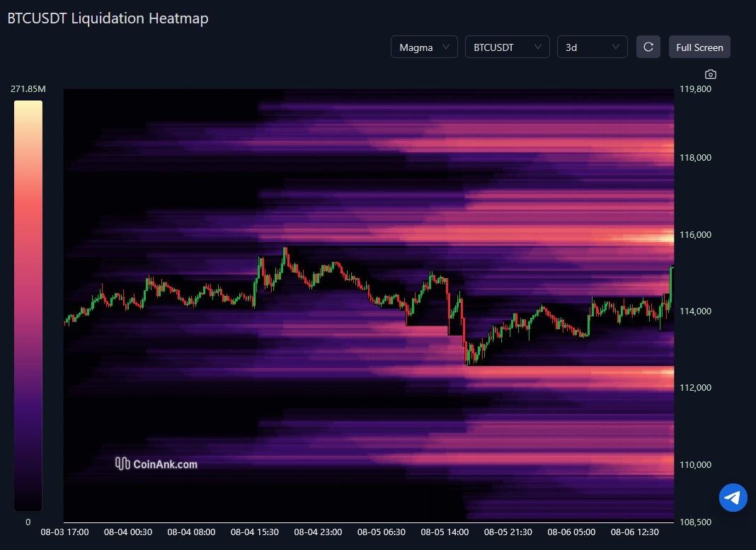
Task: Click the 118,000 price axis label
Action: point(695,158)
